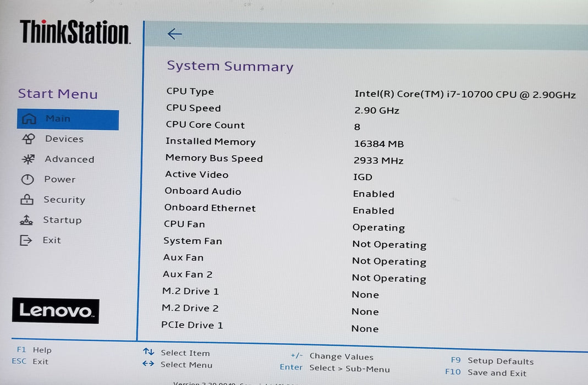Select the CPU Speed label
The image size is (588, 385).
point(194,108)
